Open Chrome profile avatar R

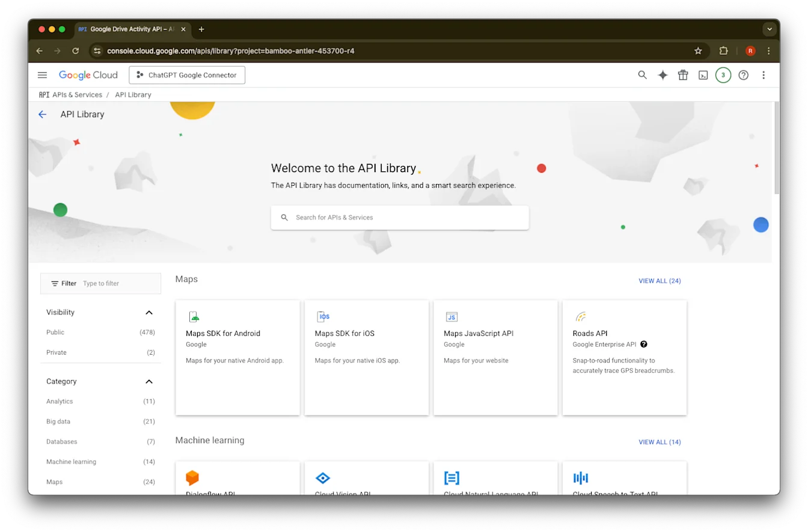(x=750, y=51)
